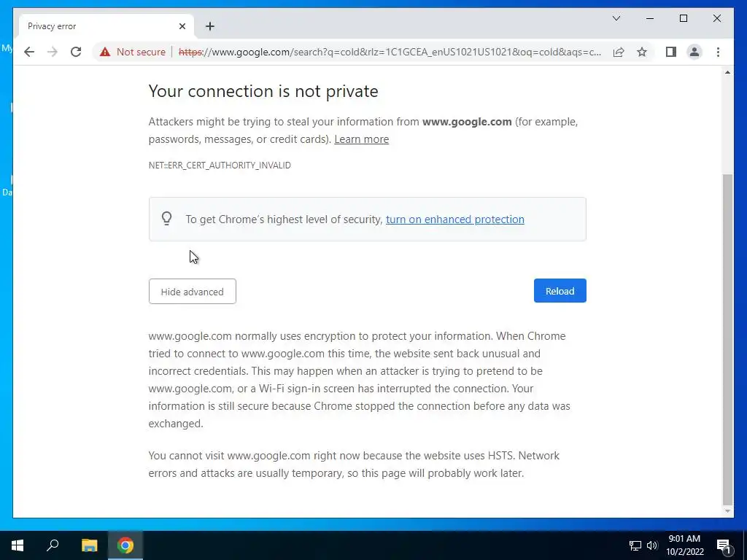Share this page via share icon
This screenshot has width=747, height=560.
tap(619, 52)
